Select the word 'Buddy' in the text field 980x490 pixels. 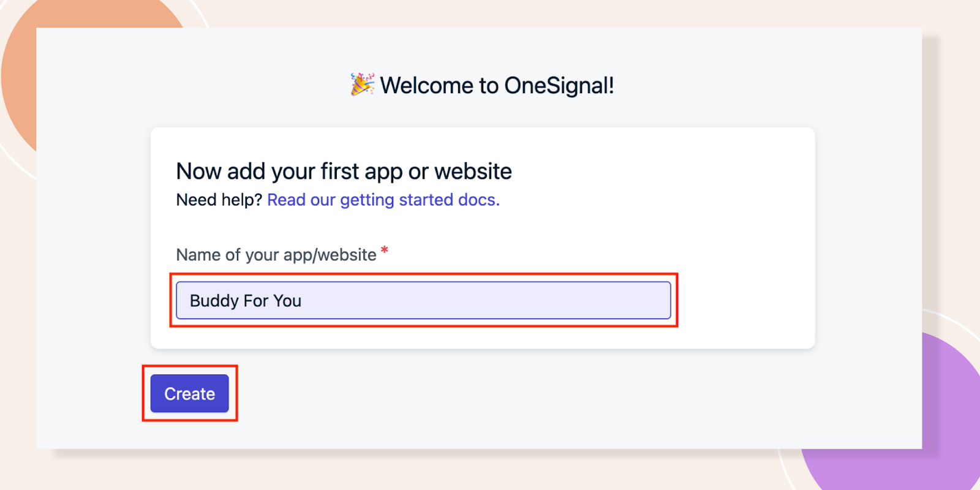[214, 300]
